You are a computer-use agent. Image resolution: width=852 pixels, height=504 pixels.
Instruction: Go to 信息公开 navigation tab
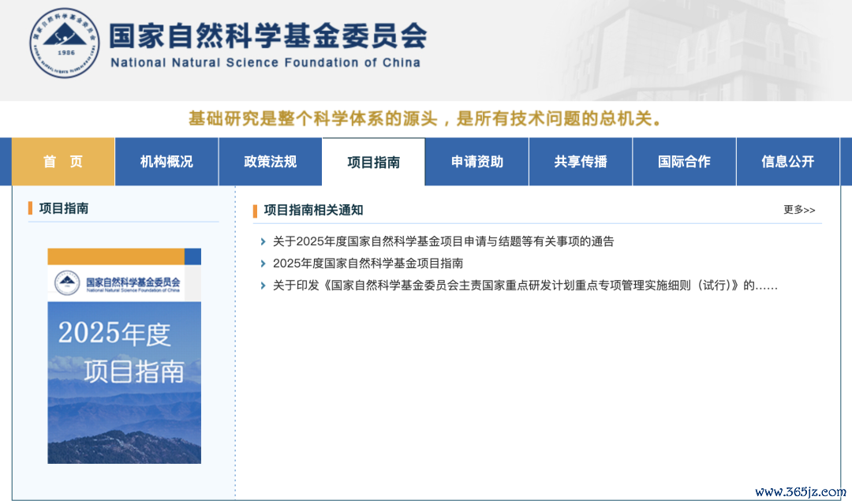coord(788,162)
